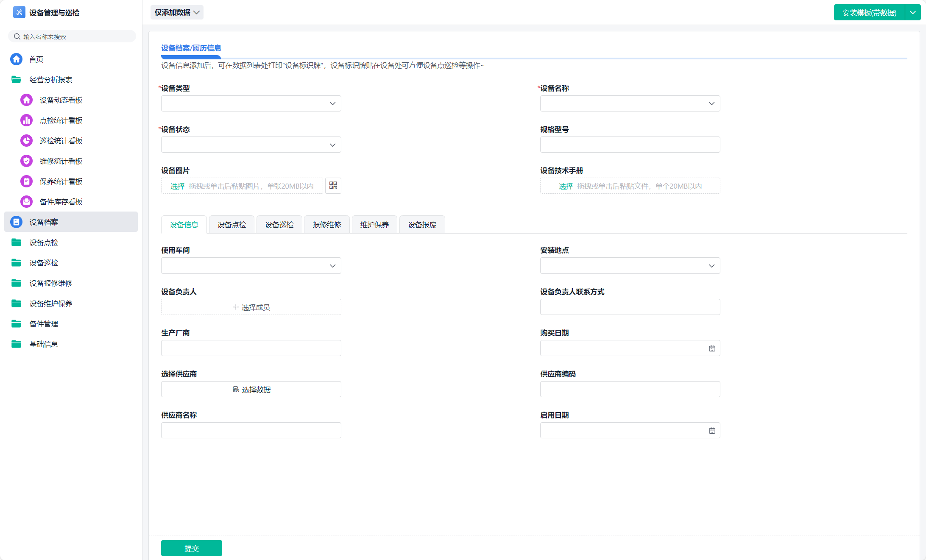
Task: Switch to the 报修维修 tab
Action: click(326, 225)
